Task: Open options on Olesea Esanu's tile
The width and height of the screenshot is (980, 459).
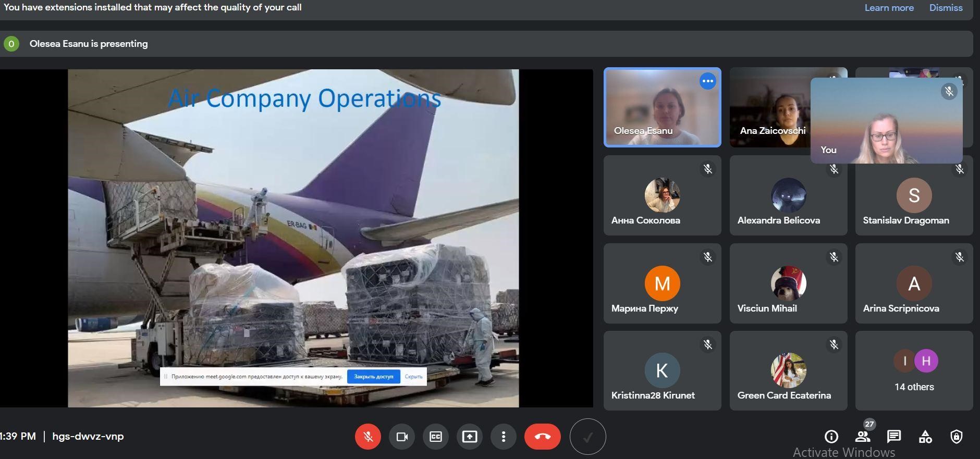Action: click(707, 81)
